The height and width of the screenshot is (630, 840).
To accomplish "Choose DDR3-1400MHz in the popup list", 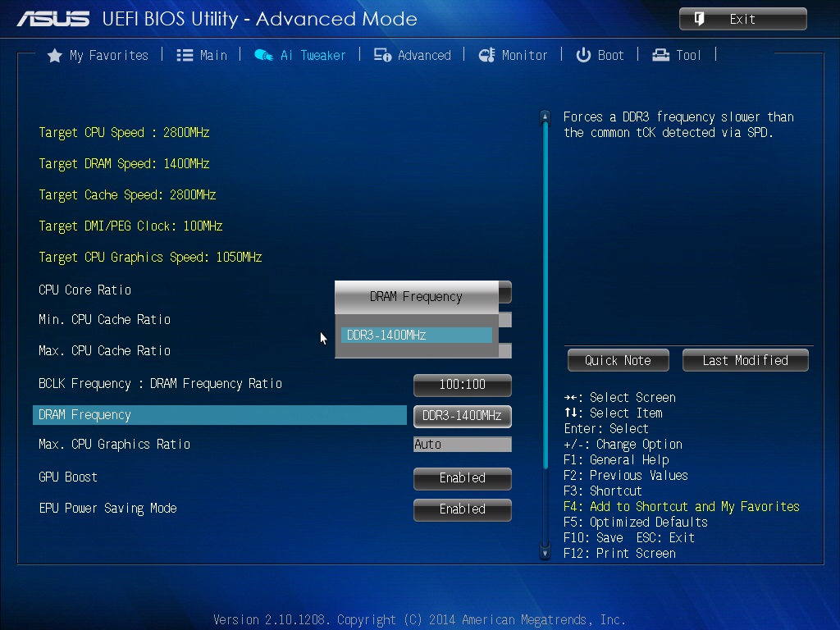I will (416, 336).
